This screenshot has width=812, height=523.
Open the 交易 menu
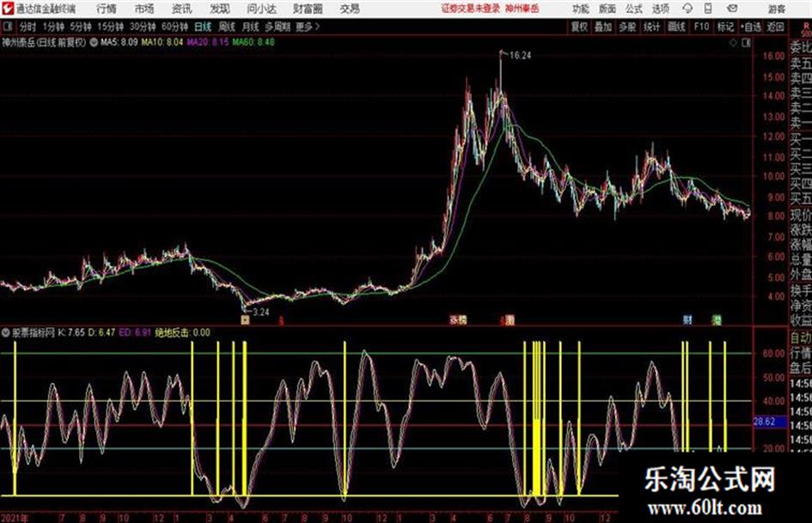click(x=350, y=9)
